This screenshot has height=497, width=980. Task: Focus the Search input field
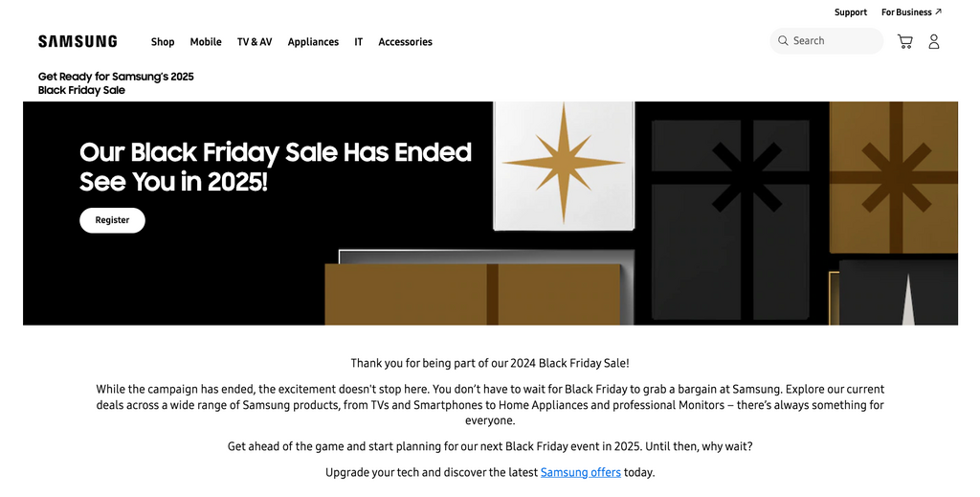[x=833, y=41]
